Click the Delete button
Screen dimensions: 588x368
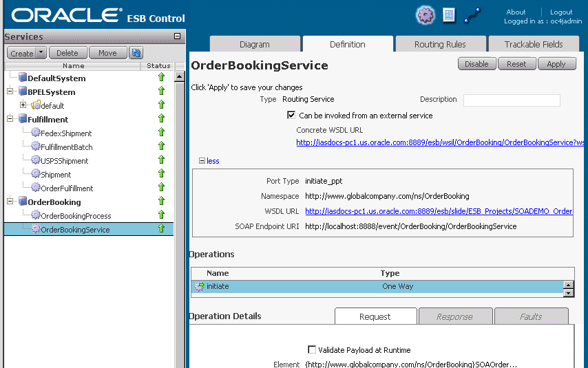pos(67,53)
